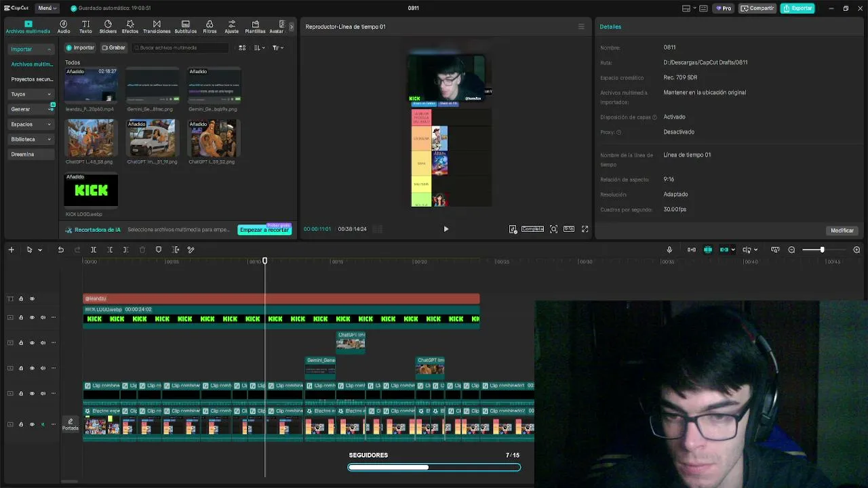Click the Recortadora de IA tool
This screenshot has height=488, width=868.
[x=93, y=230]
